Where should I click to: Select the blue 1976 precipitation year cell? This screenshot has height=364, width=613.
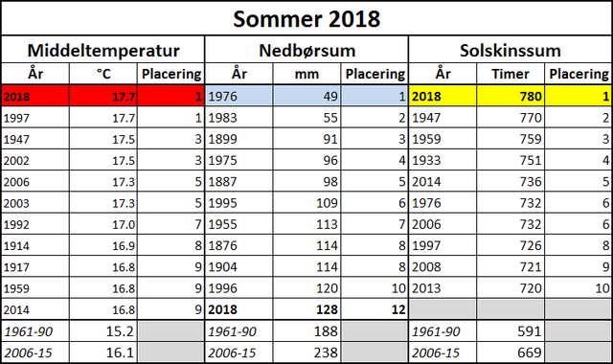(238, 96)
